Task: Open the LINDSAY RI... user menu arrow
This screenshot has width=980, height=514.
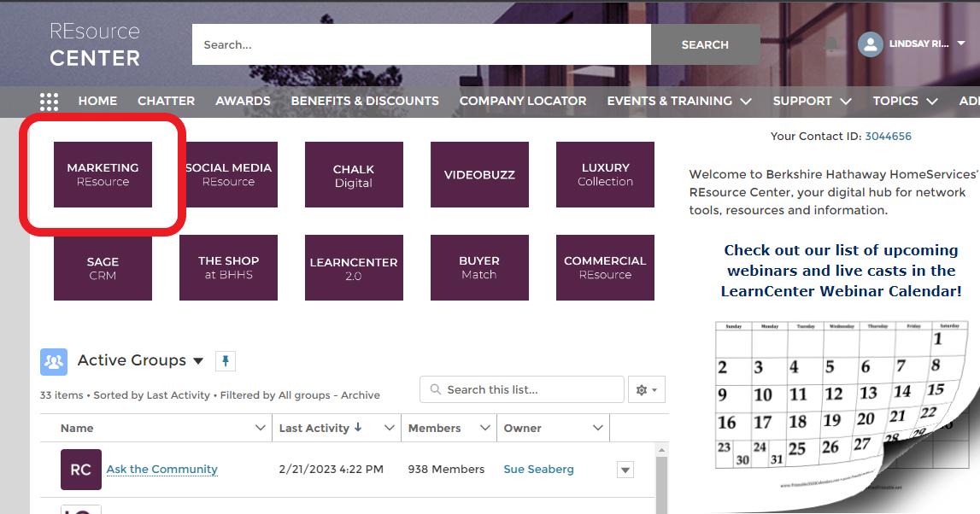Action: pyautogui.click(x=961, y=44)
